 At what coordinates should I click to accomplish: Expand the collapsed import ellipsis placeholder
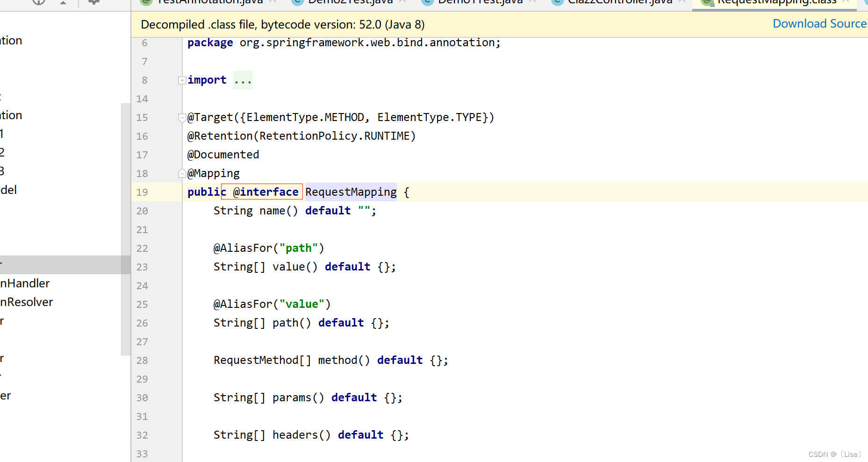pos(243,80)
